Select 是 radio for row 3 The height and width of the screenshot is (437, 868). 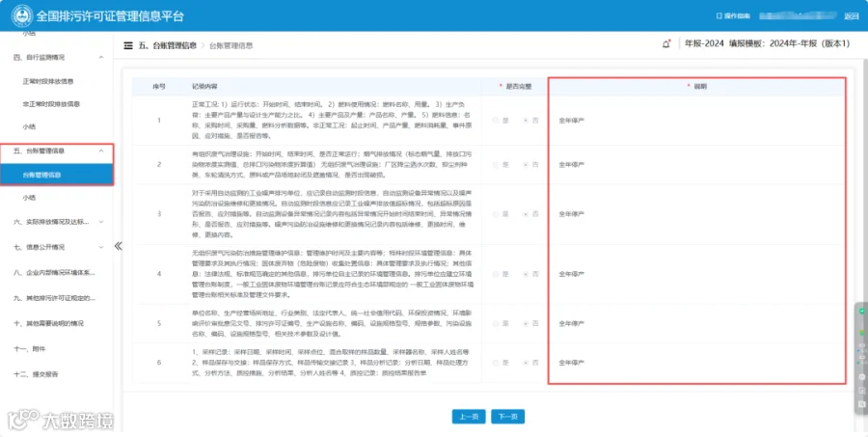point(496,214)
